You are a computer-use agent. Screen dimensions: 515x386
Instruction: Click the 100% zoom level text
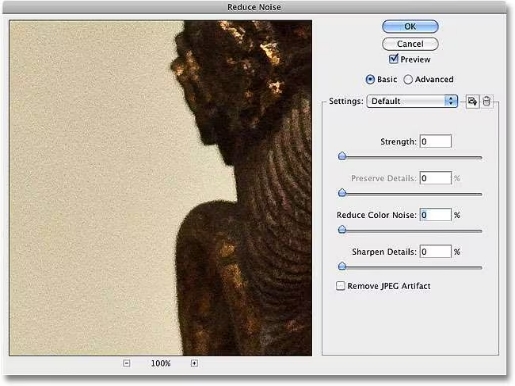[161, 363]
